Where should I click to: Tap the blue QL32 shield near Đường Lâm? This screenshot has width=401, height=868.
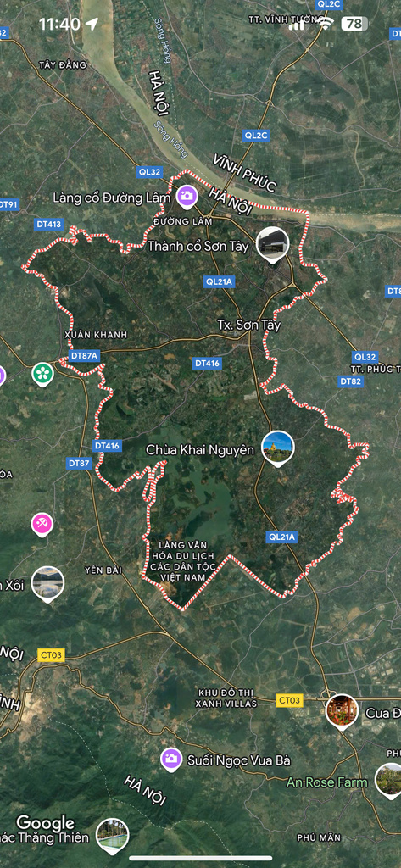pyautogui.click(x=149, y=172)
